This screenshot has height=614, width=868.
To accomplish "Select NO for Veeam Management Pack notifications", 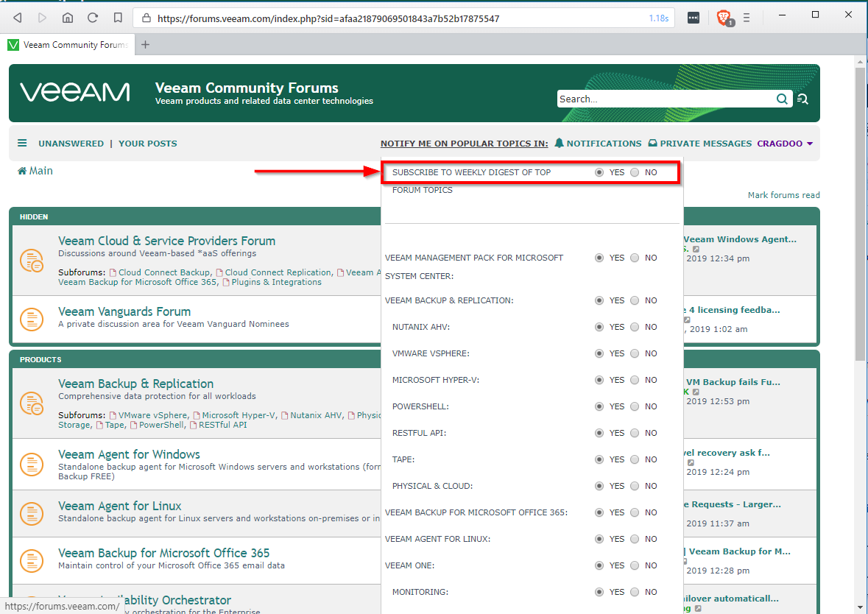I will (x=635, y=258).
